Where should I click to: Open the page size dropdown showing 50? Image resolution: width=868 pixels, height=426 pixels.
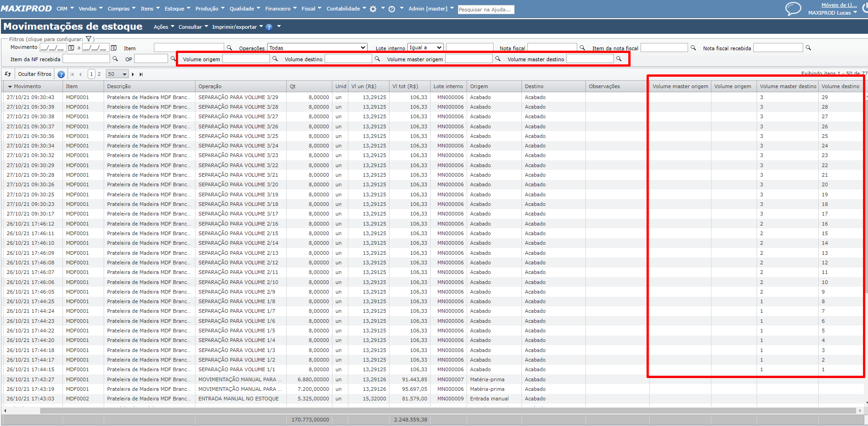pos(117,74)
